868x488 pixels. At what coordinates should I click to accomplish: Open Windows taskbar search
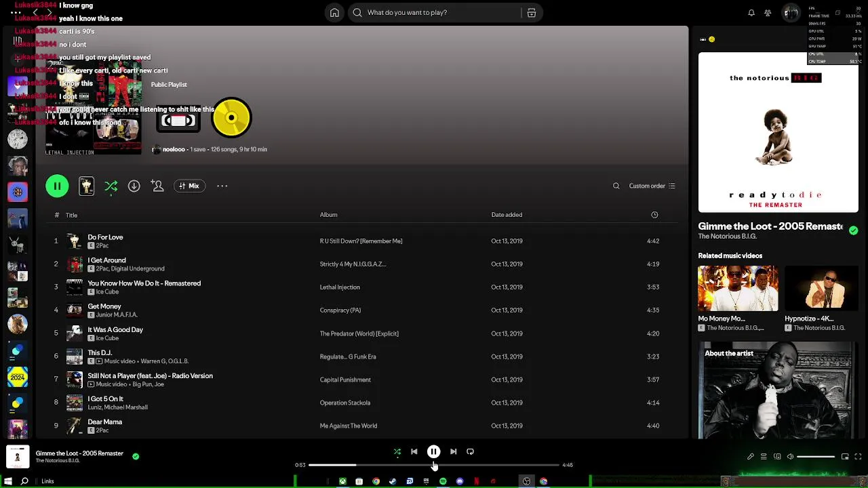coord(24,481)
